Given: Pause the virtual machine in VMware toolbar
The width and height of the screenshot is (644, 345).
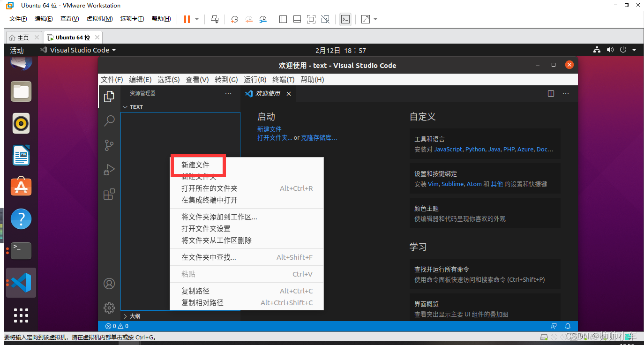Looking at the screenshot, I should [x=187, y=19].
